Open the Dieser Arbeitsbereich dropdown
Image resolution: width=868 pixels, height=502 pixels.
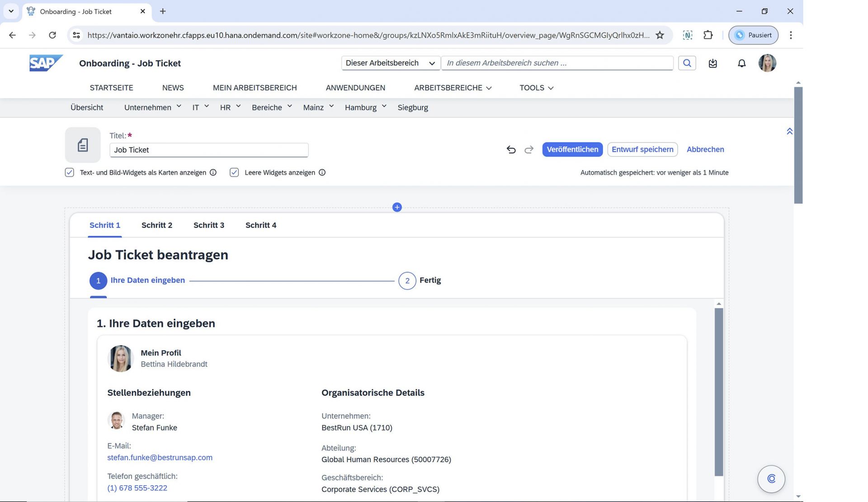click(x=390, y=63)
